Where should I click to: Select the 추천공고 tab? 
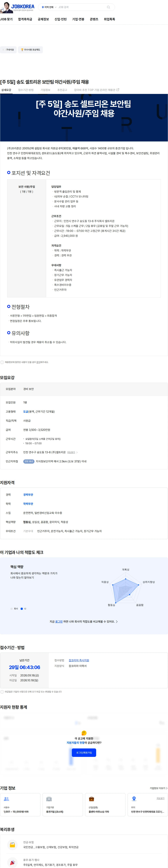click(x=62, y=90)
